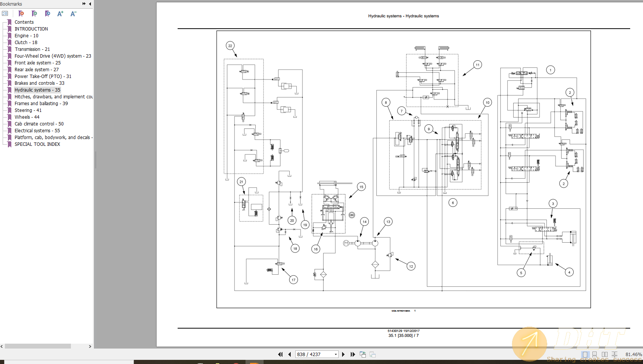Click the Add Bookmark icon

click(x=34, y=13)
